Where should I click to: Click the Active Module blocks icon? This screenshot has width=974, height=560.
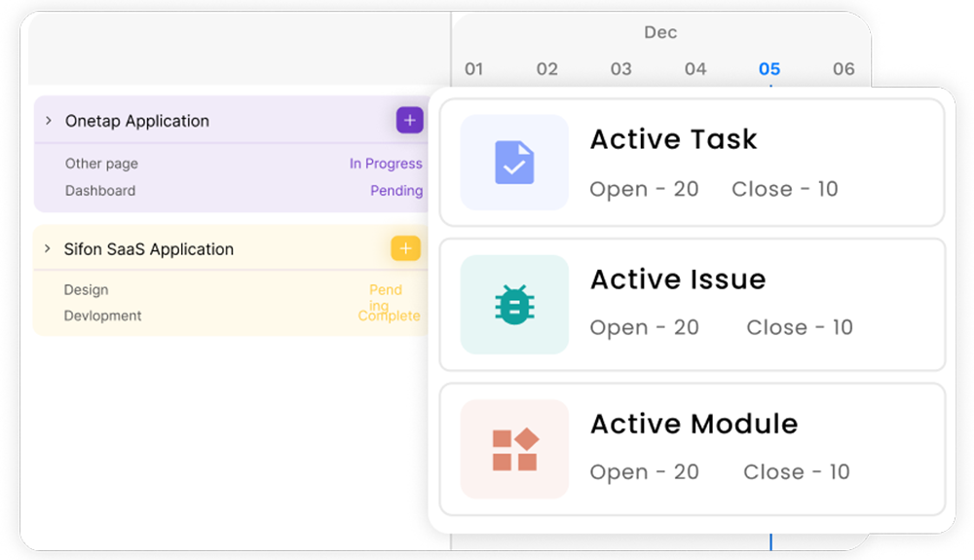pos(513,449)
